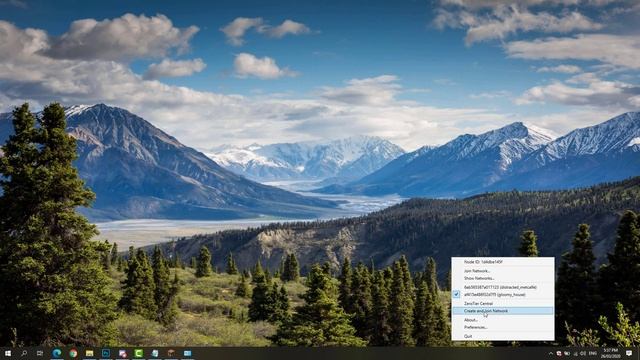Open the green Camtasia taskbar icon
Screen dimensions: 640x360
pos(138,353)
